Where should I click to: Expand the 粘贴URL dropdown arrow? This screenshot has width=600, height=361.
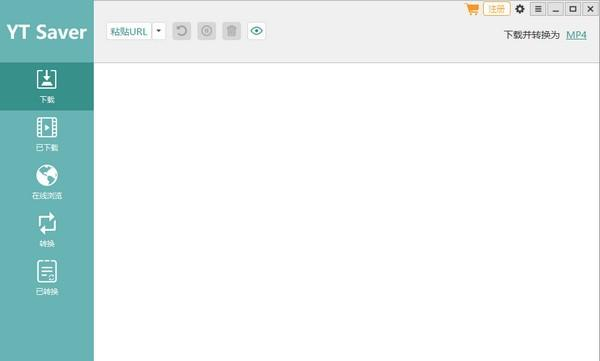coord(159,31)
